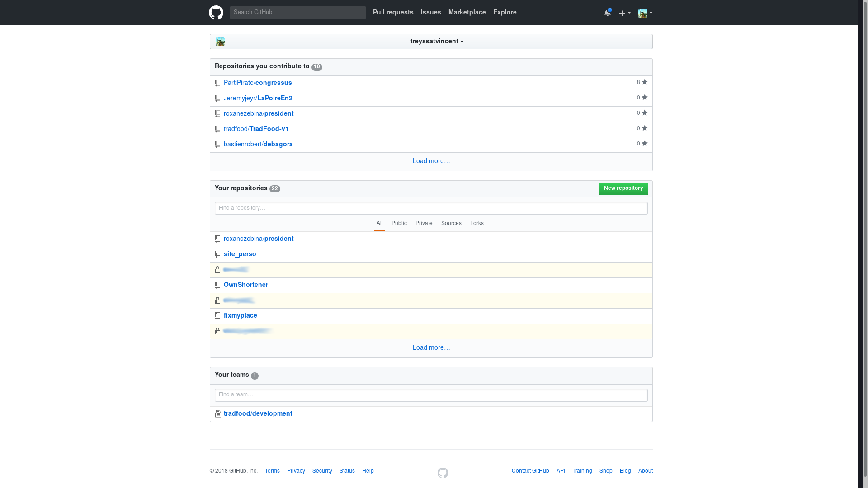This screenshot has height=488, width=868.
Task: Open Pull requests in top navigation
Action: point(393,13)
